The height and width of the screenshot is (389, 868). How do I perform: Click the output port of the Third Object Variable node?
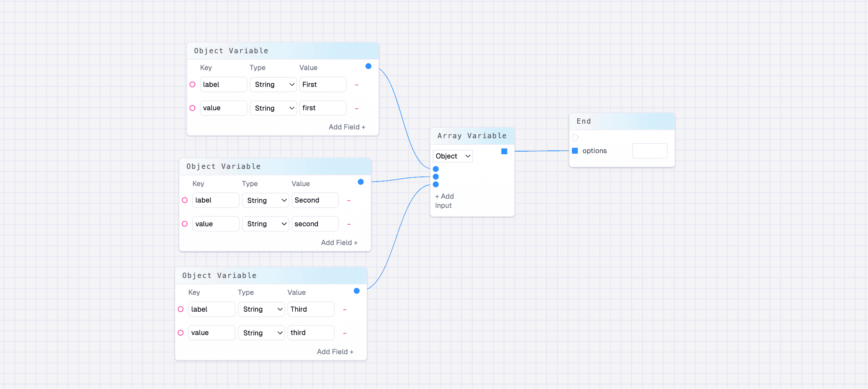click(x=357, y=291)
